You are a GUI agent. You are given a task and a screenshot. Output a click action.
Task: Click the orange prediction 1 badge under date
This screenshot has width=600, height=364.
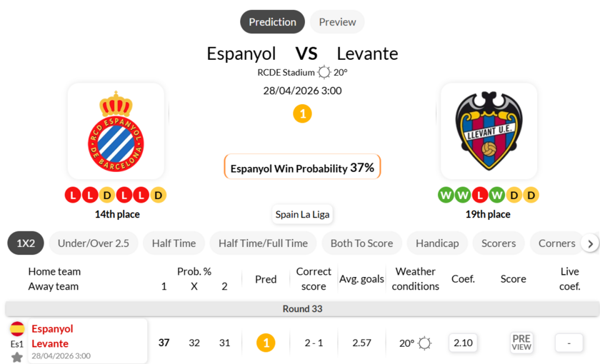pos(302,113)
